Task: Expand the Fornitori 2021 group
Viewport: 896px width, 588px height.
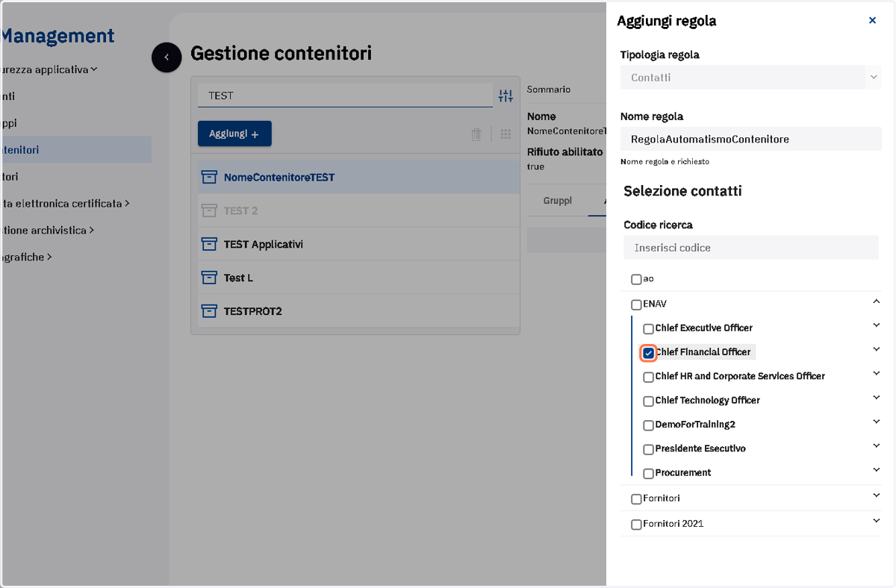Action: pos(876,521)
